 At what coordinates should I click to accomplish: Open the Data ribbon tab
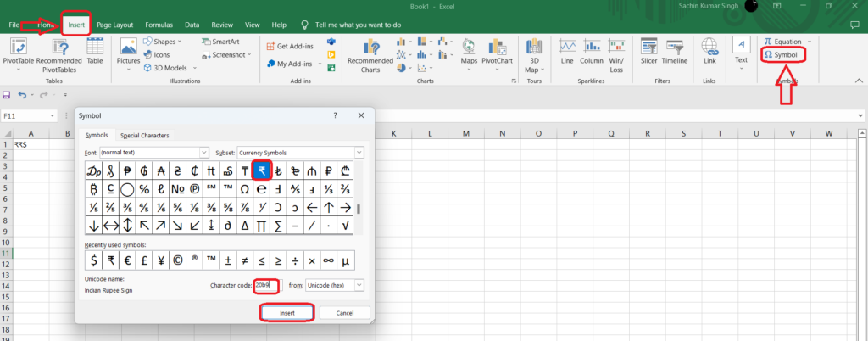point(192,25)
